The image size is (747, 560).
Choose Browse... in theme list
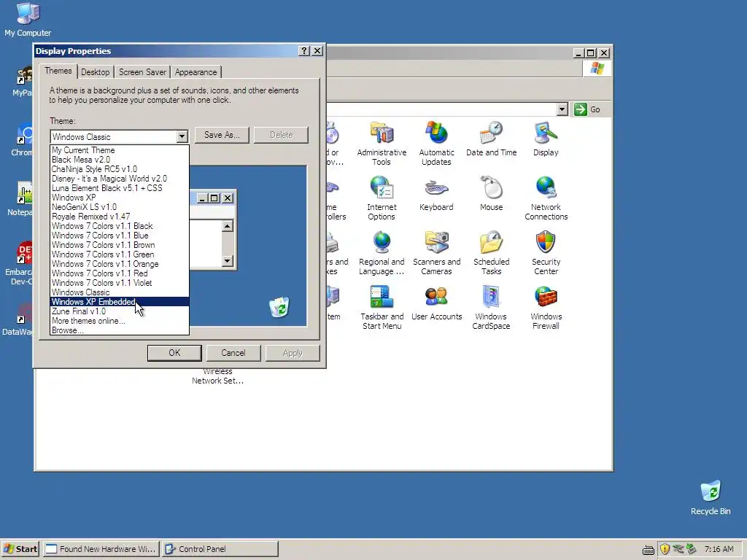pyautogui.click(x=120, y=330)
